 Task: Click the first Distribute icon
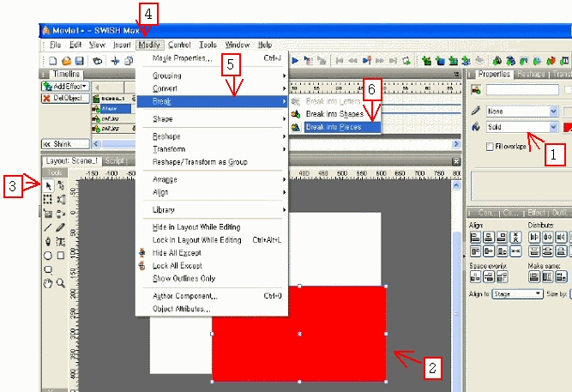[534, 238]
